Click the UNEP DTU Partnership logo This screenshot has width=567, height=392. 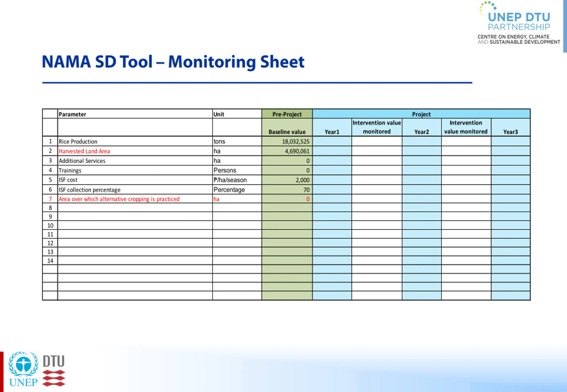(518, 23)
